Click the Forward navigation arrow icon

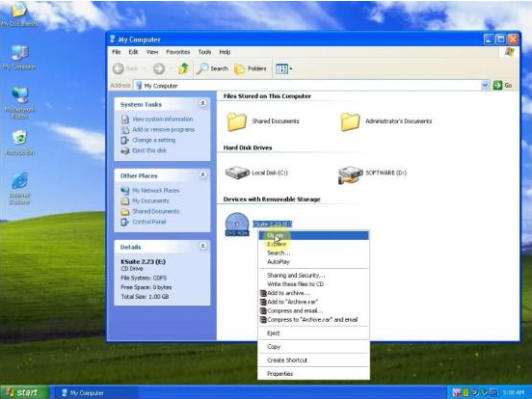click(159, 68)
